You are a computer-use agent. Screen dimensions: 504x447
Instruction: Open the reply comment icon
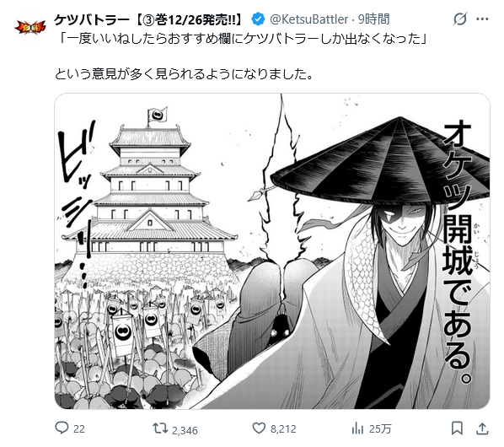point(62,428)
